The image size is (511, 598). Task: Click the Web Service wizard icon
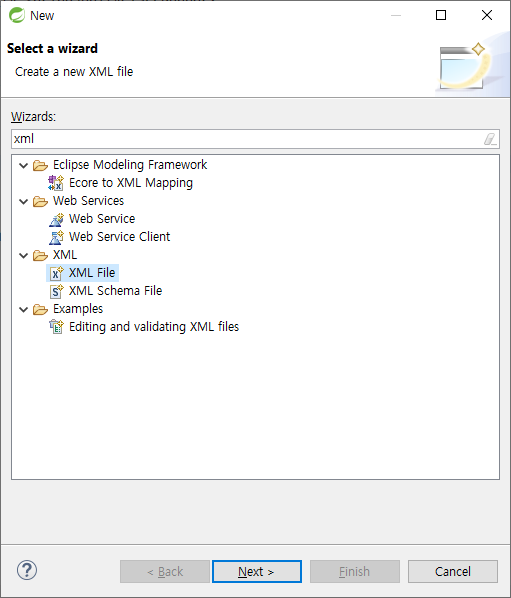point(56,219)
